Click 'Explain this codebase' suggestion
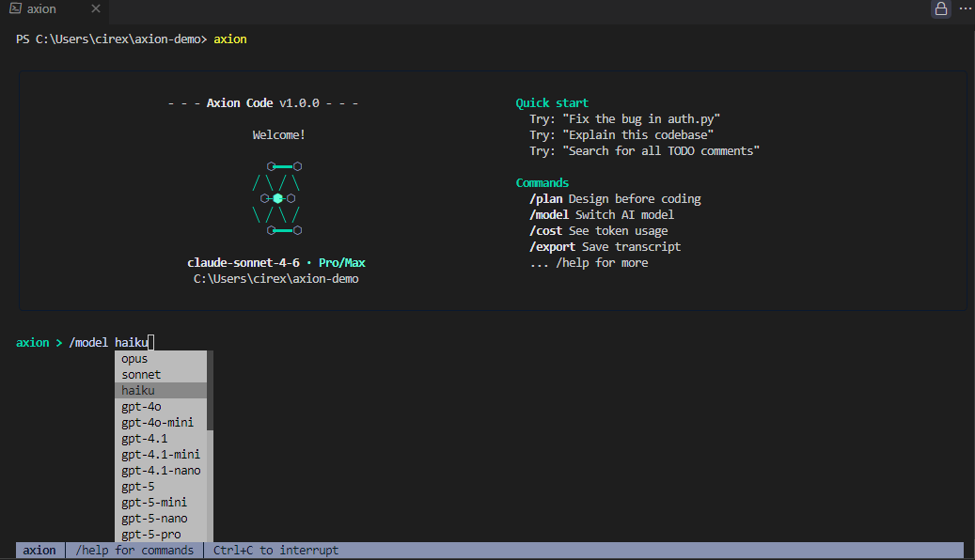The width and height of the screenshot is (975, 560). [x=638, y=135]
